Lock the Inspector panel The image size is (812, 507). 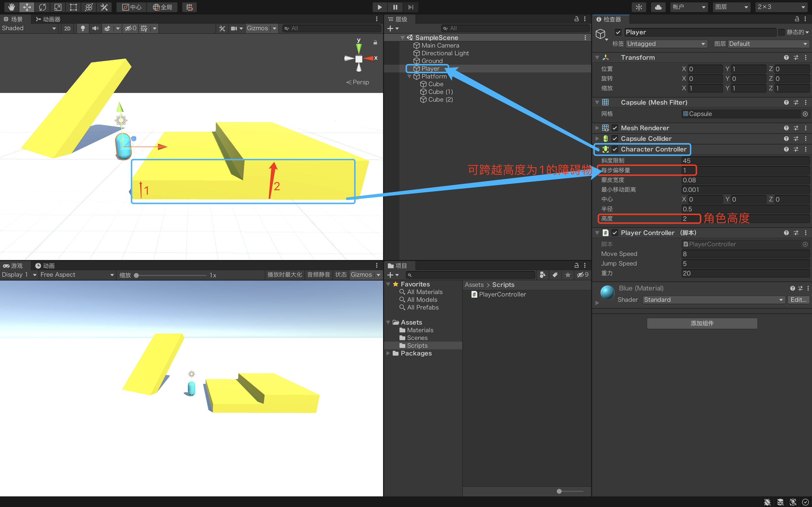[797, 19]
